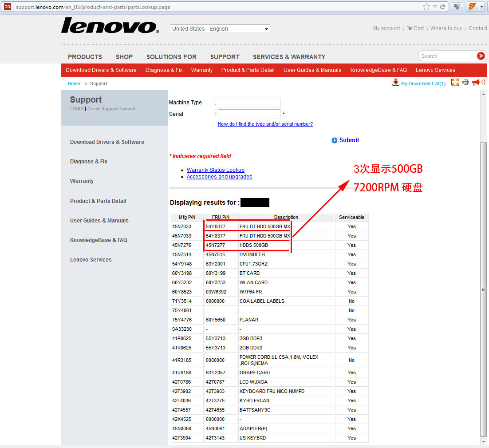Viewport: 489px width, 448px height.
Task: Open Accessories and upgrades link
Action: [x=219, y=177]
